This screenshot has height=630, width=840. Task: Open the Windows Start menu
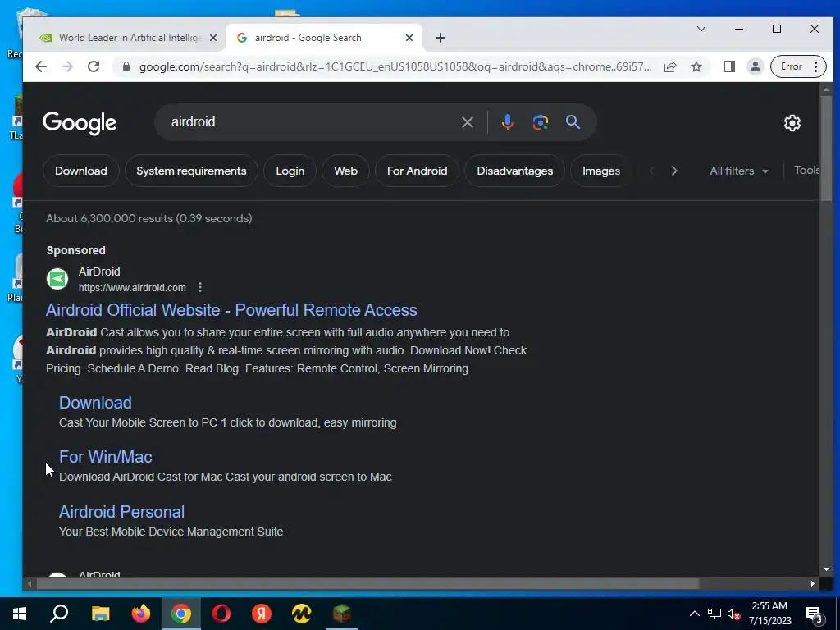20,614
